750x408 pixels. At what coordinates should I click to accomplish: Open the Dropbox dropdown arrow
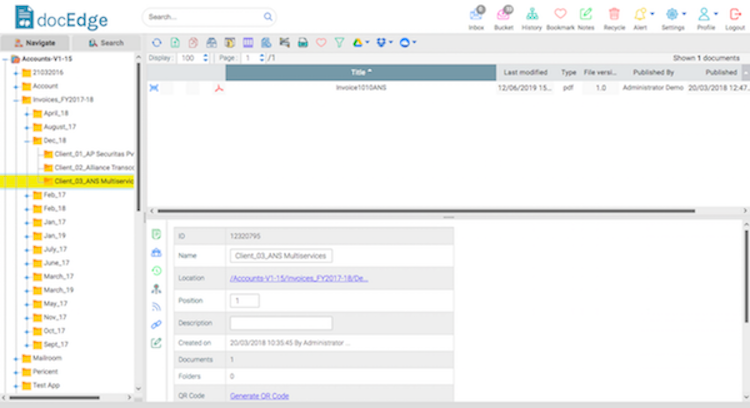tap(391, 42)
